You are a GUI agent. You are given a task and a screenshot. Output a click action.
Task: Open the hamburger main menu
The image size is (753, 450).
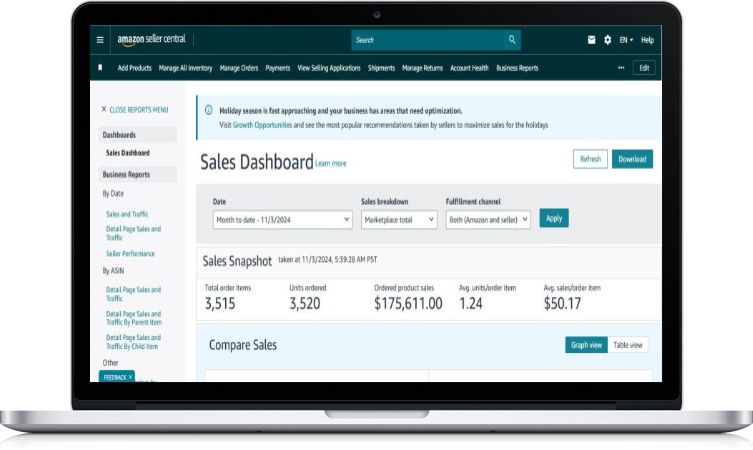tap(100, 40)
